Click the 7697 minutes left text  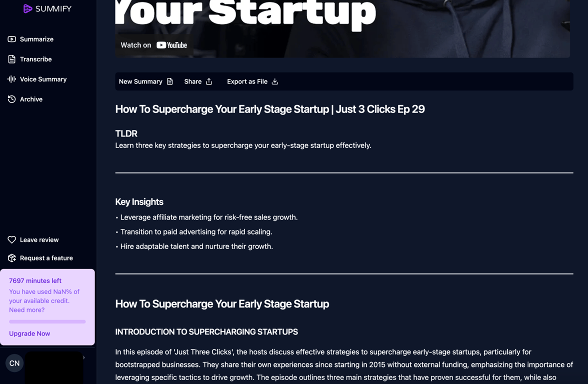(x=35, y=280)
